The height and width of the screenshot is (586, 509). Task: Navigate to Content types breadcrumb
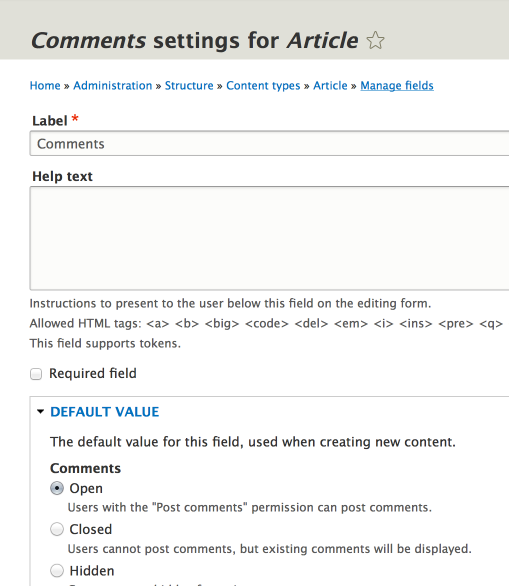[x=263, y=86]
